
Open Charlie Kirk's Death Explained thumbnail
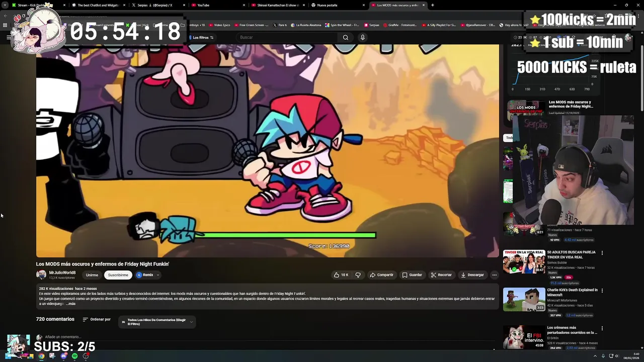pos(524,299)
